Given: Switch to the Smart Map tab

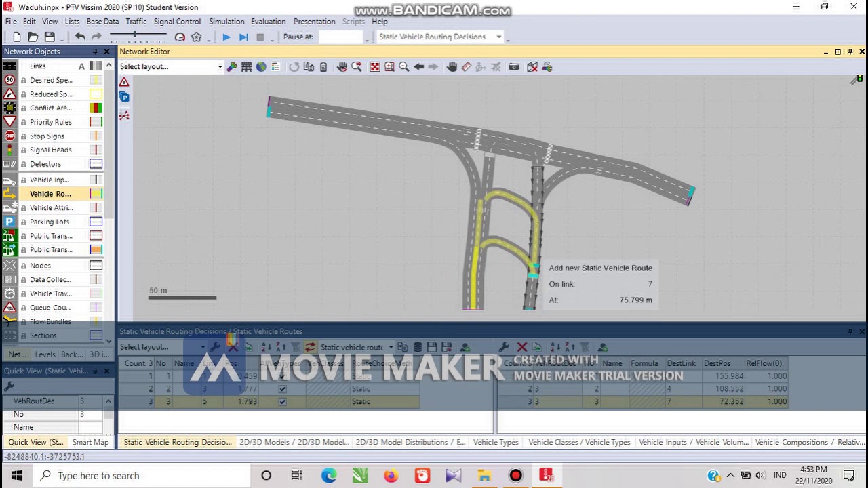Looking at the screenshot, I should pos(91,442).
